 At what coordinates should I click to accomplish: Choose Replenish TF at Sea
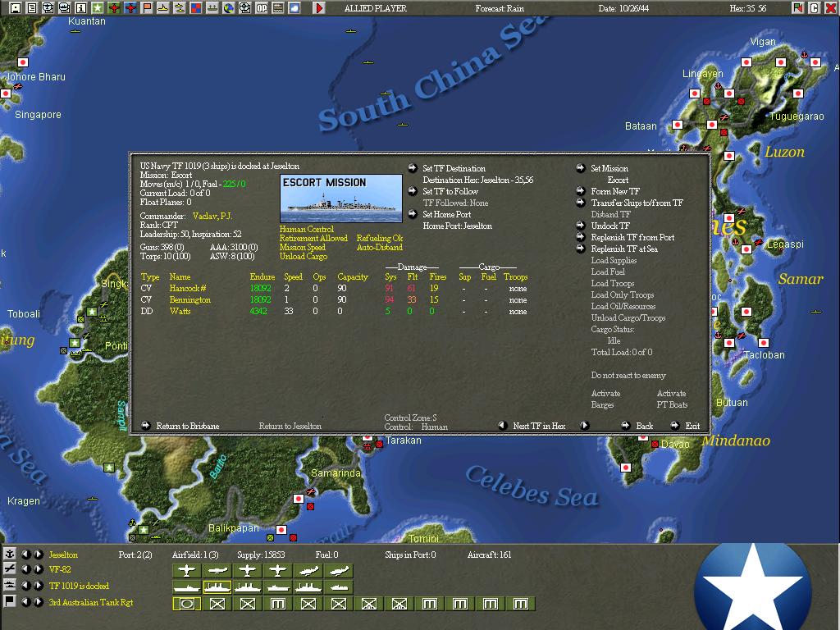coord(624,249)
